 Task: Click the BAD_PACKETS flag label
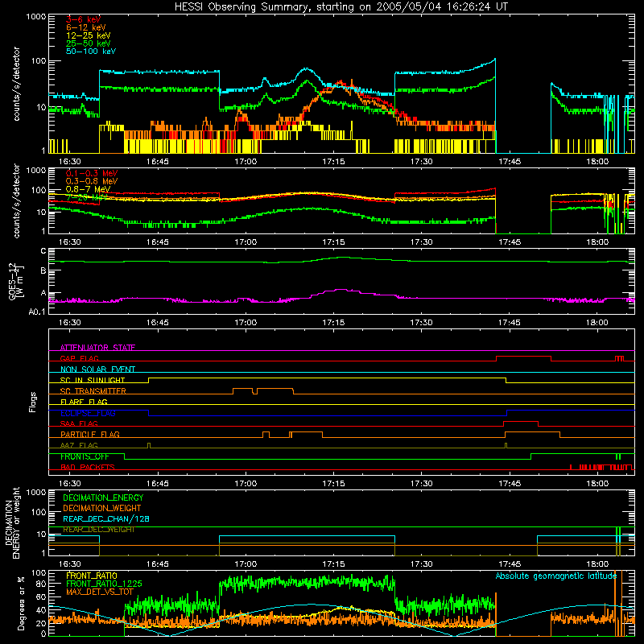tap(88, 467)
